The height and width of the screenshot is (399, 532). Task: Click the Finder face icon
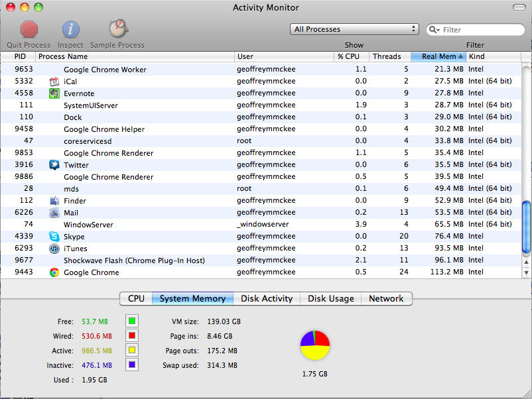54,201
